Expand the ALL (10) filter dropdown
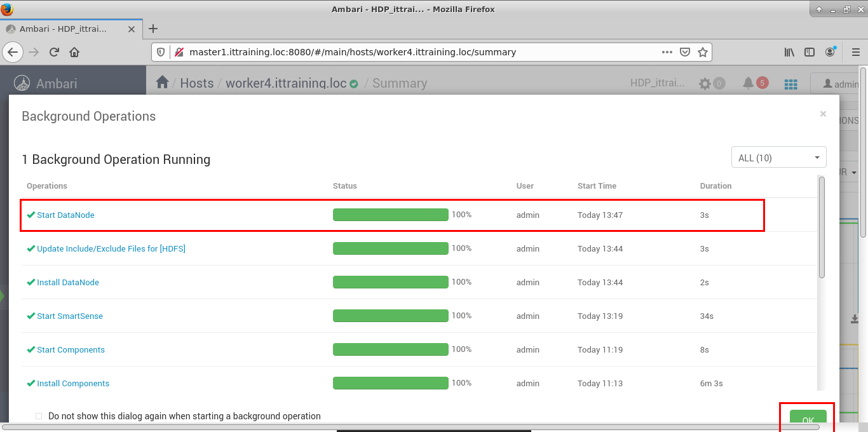The height and width of the screenshot is (432, 868). (x=778, y=158)
